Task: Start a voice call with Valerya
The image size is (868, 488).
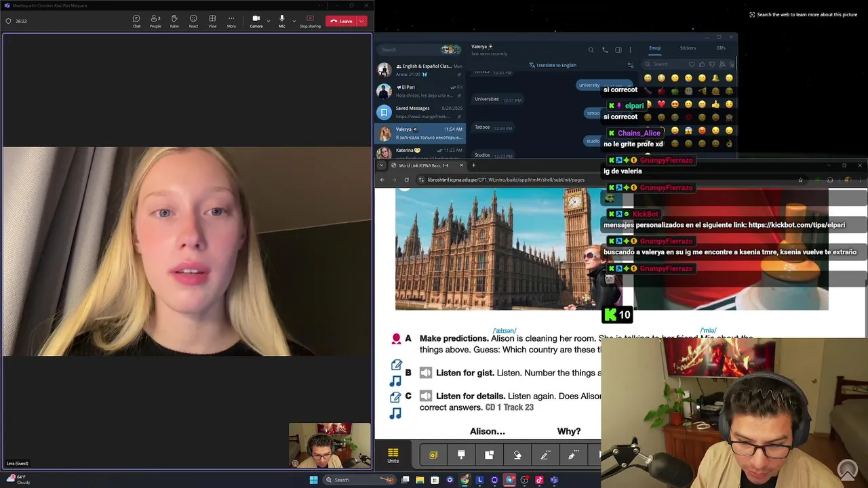Action: [605, 49]
